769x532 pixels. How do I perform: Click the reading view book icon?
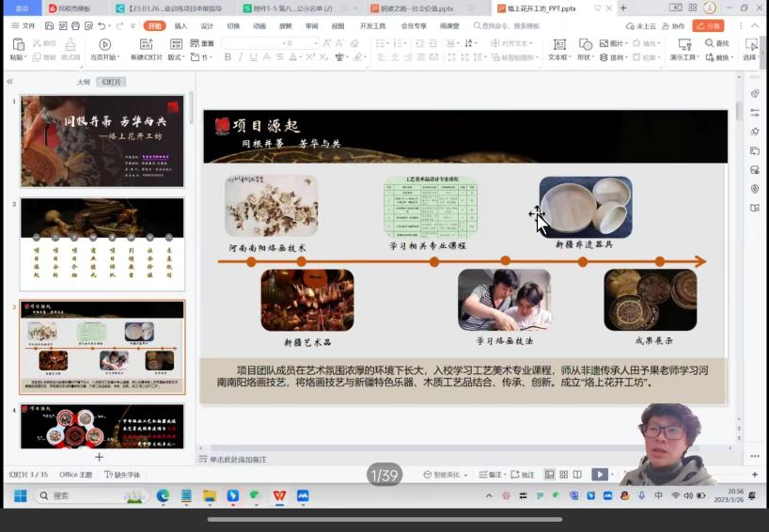click(577, 474)
